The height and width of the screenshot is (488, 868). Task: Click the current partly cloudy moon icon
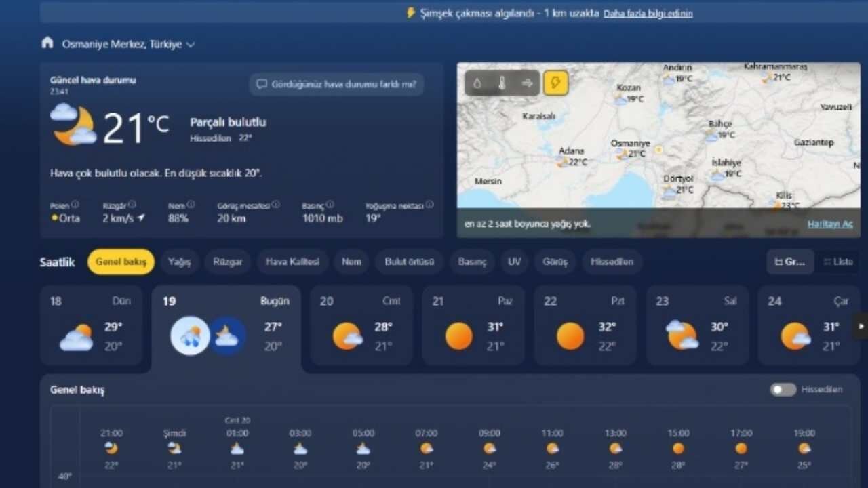pos(73,125)
